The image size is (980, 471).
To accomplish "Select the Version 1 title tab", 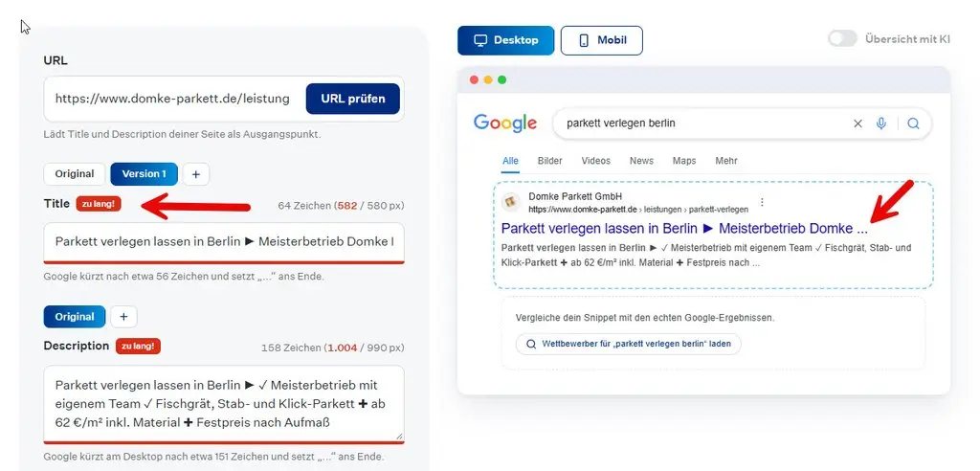I will point(144,174).
